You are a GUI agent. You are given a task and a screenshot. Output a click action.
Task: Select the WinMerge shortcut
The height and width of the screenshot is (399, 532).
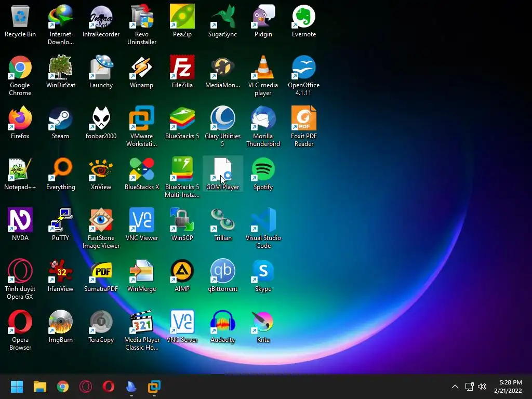click(142, 271)
